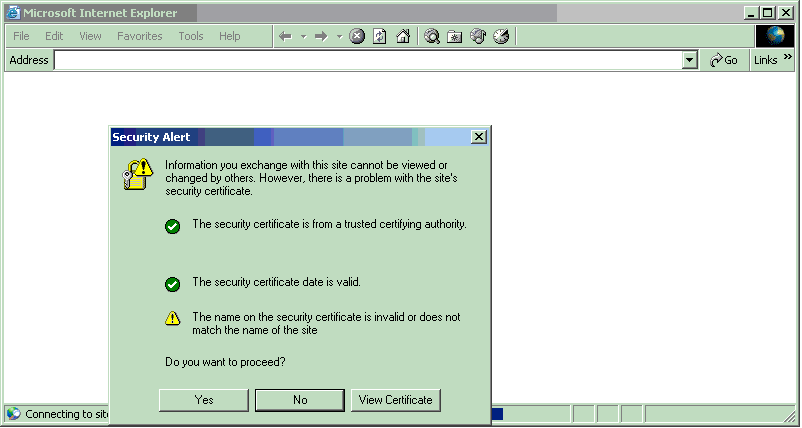Viewport: 802px width, 428px height.
Task: Open the Edit menu
Action: 54,36
